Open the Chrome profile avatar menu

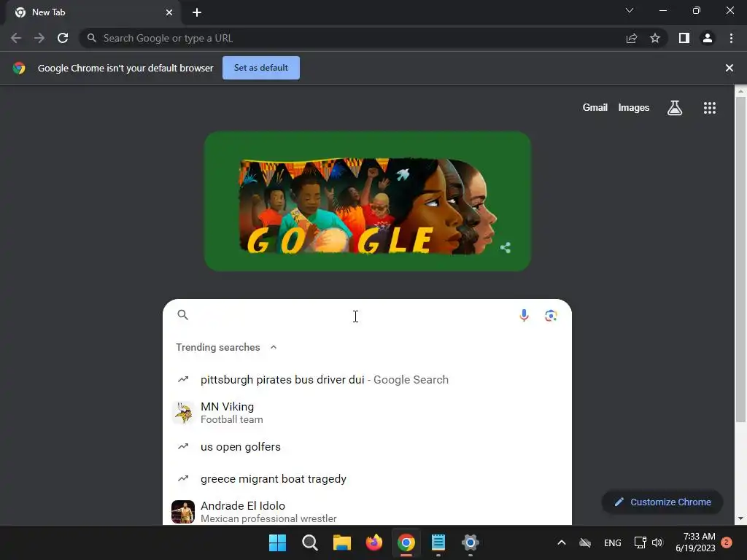[x=708, y=38]
